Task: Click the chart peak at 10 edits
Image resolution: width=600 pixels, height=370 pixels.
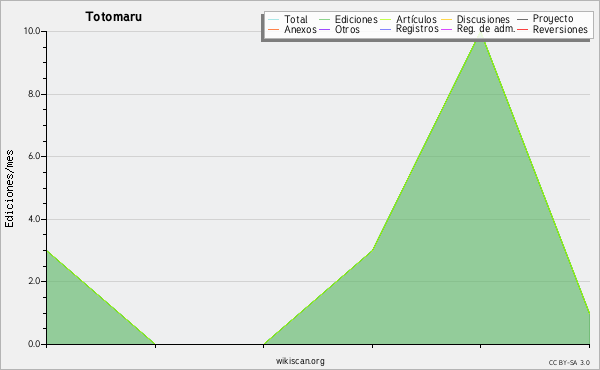Action: 481,34
